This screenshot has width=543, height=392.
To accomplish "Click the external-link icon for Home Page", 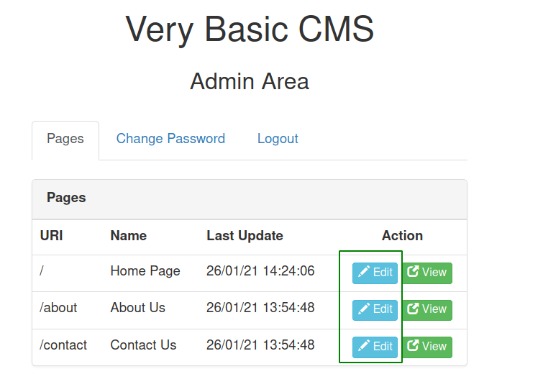I will pyautogui.click(x=413, y=271).
